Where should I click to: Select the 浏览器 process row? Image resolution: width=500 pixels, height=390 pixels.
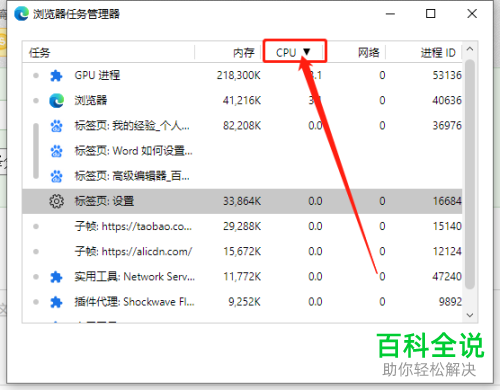(242, 101)
